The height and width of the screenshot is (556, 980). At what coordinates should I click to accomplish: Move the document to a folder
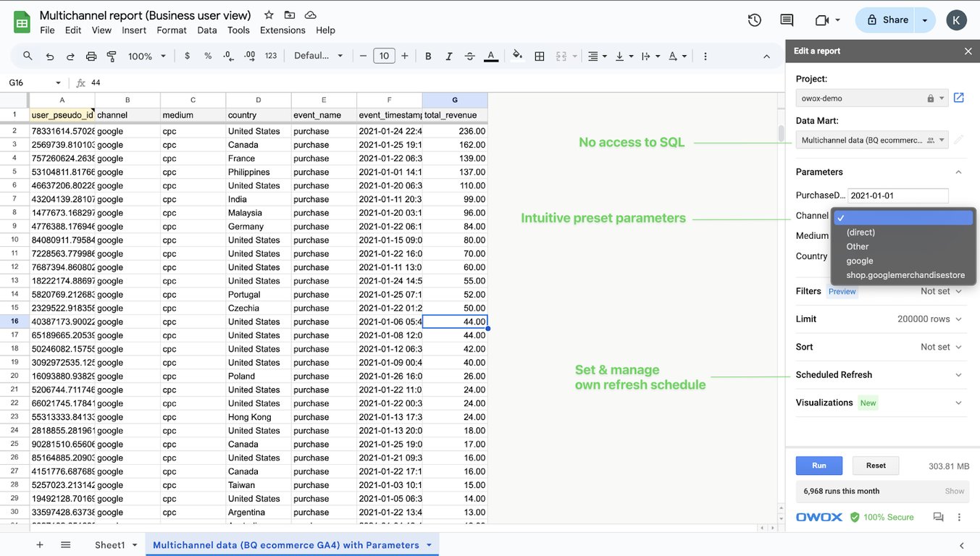290,15
